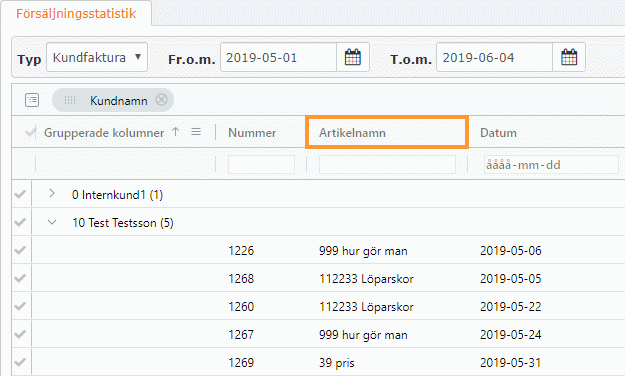The image size is (625, 376).
Task: Click cell number 1226
Action: pyautogui.click(x=241, y=250)
